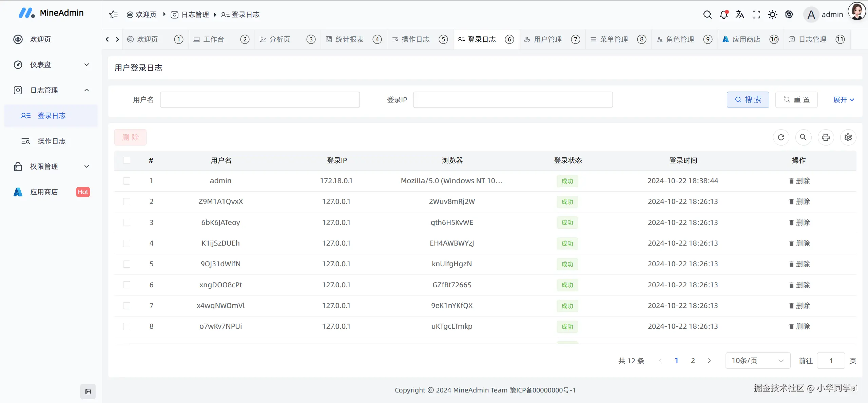
Task: Enter fullscreen mode via header icon
Action: [756, 15]
